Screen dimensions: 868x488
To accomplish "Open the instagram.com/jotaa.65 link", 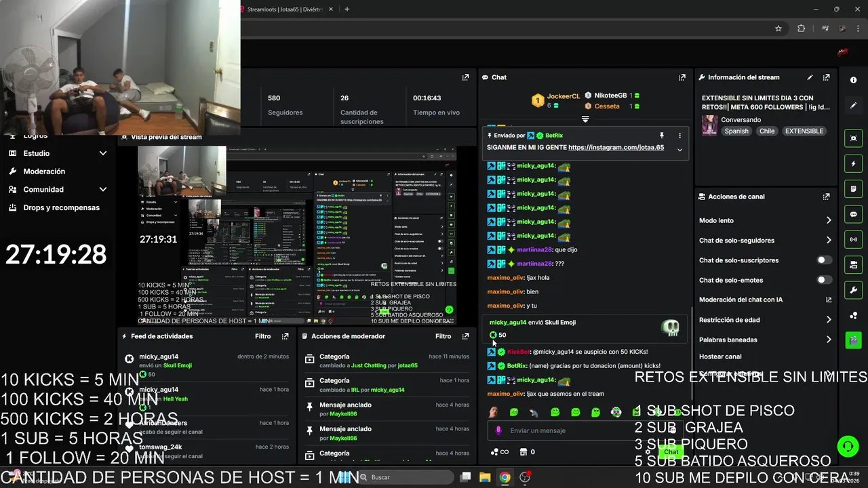I will coord(616,148).
